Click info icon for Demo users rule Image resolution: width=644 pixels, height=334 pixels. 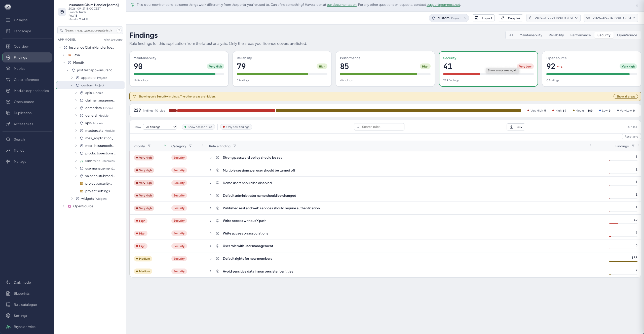click(x=217, y=183)
